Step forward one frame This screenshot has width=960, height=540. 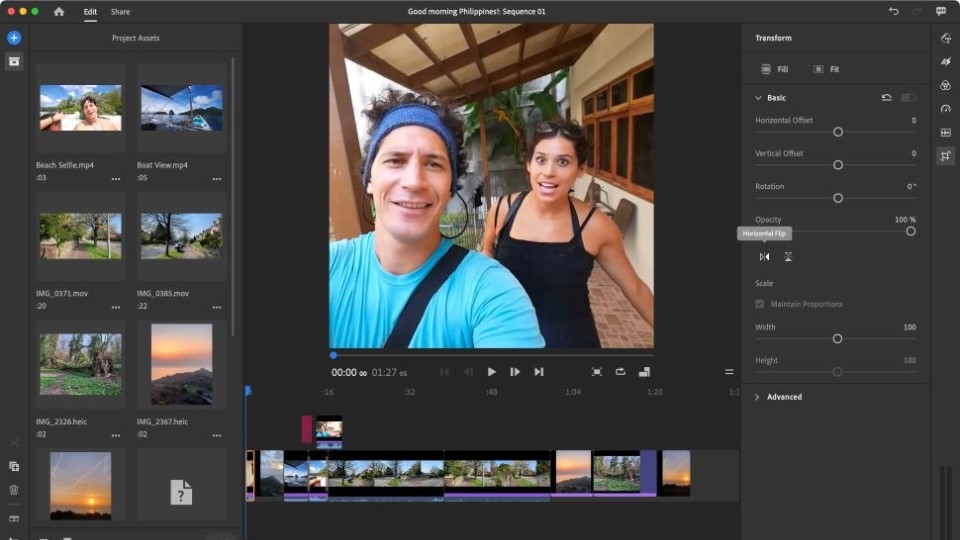coord(515,372)
